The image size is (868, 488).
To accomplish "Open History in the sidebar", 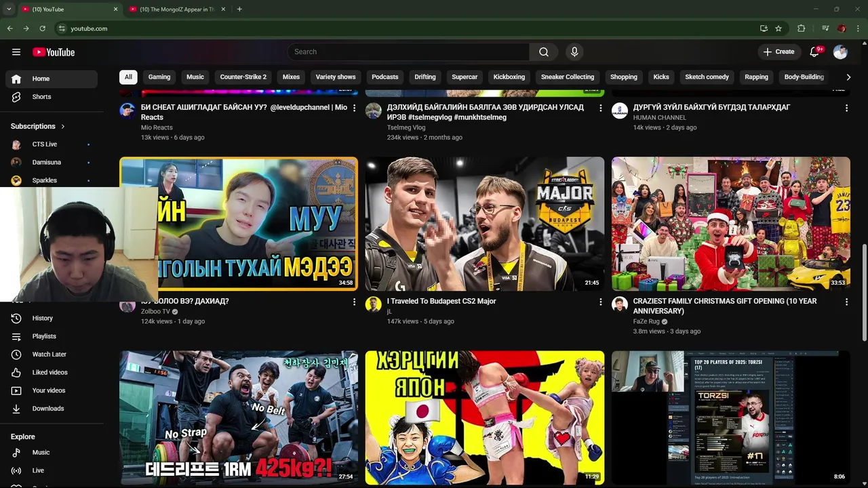I will pos(52,318).
